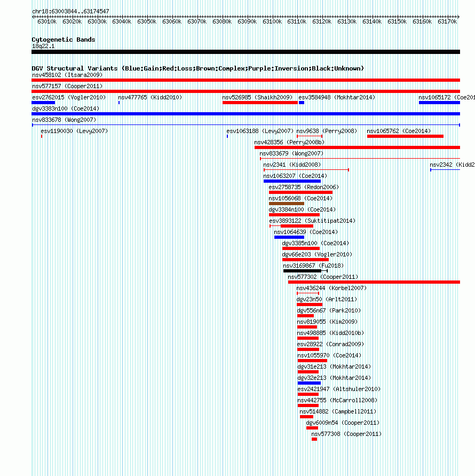Screen dimensions: 475x476
Task: Click the nsv1065172 gain variant label
Action: pyautogui.click(x=447, y=97)
